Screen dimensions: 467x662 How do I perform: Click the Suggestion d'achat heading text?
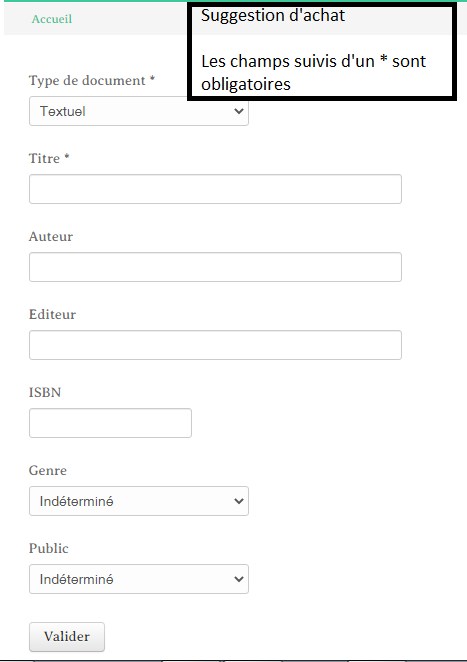(273, 16)
